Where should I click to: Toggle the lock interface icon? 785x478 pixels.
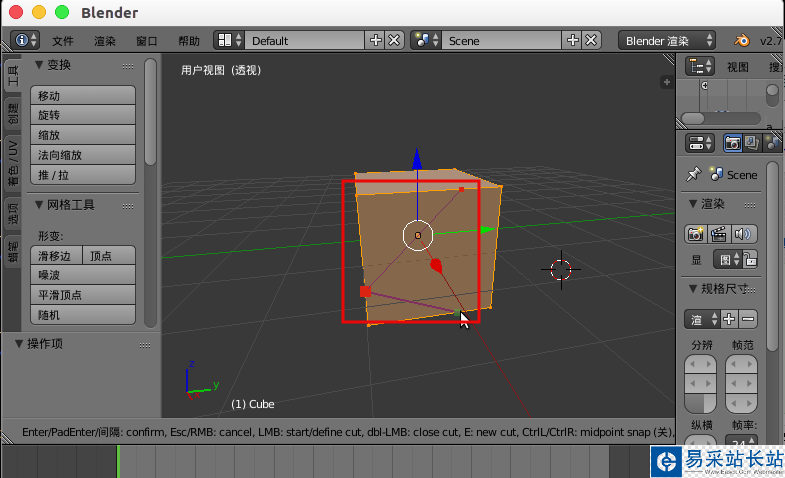[x=749, y=259]
